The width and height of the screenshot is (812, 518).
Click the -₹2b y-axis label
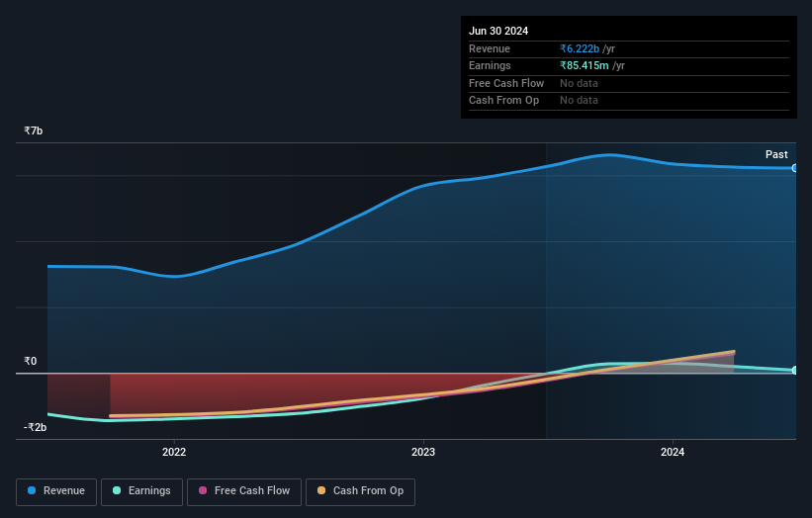[36, 427]
